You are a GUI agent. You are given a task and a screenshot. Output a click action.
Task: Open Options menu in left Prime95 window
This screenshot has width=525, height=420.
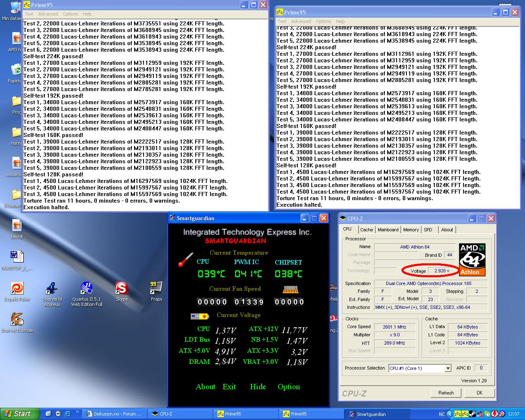[x=70, y=14]
